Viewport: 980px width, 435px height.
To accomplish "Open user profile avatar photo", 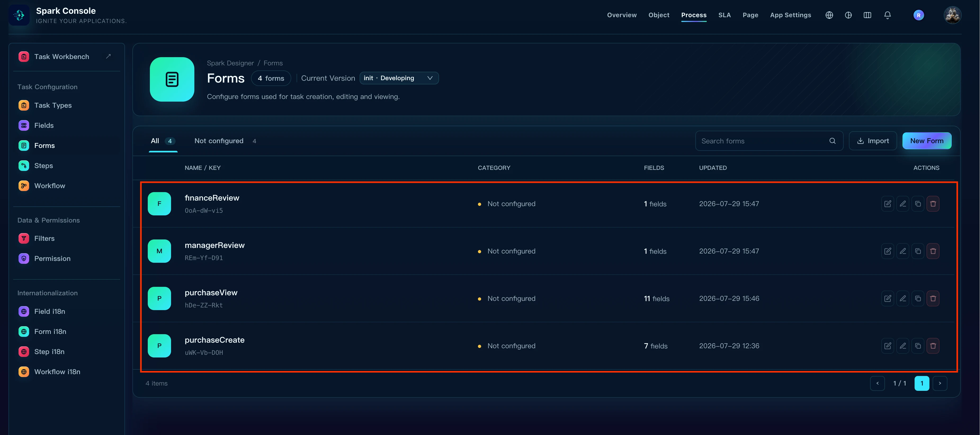I will pos(952,15).
